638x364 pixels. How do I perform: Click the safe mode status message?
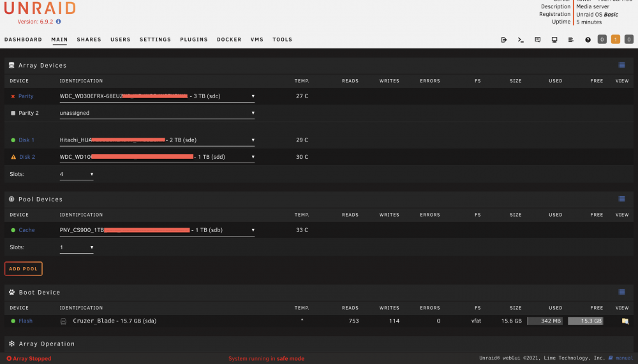pyautogui.click(x=267, y=358)
